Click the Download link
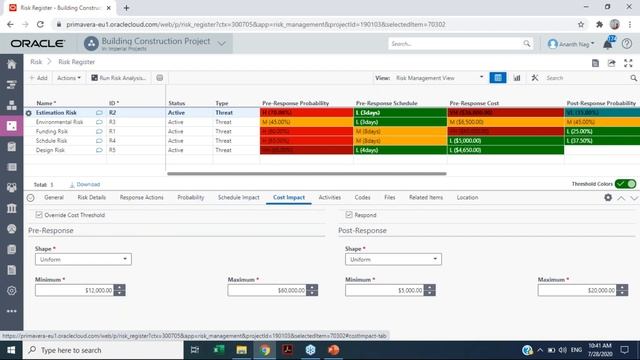The height and width of the screenshot is (360, 640). pyautogui.click(x=85, y=184)
